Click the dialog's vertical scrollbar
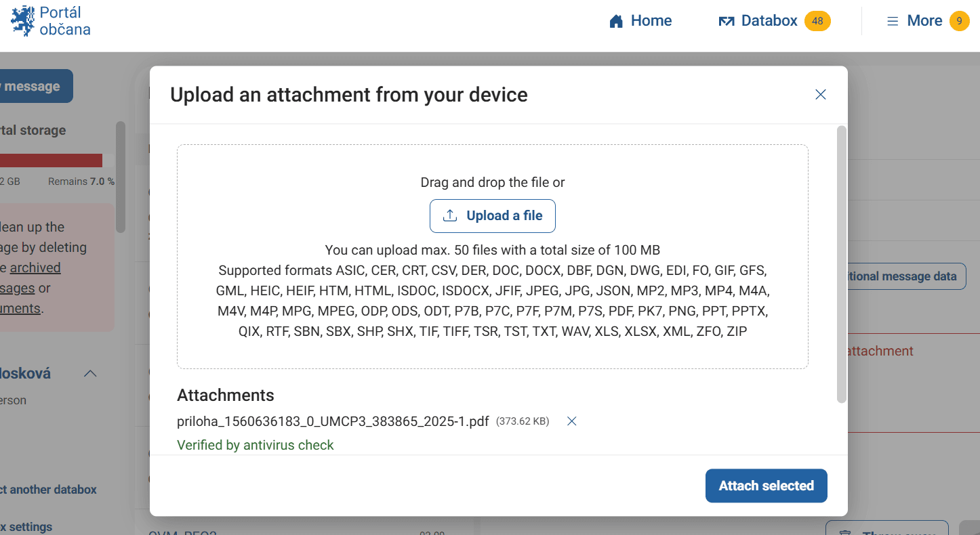Image resolution: width=980 pixels, height=535 pixels. click(x=842, y=264)
